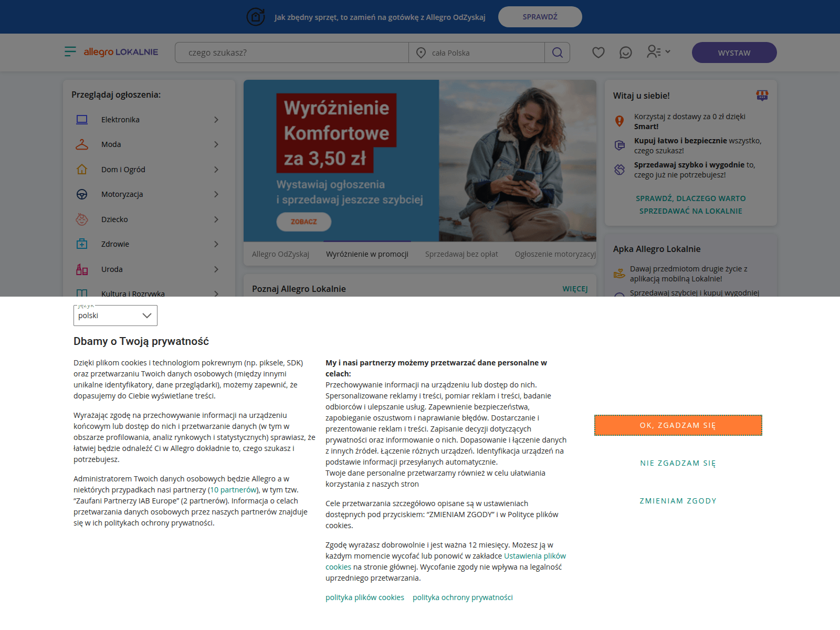Click the search magnifier icon
The width and height of the screenshot is (840, 630).
tap(558, 52)
